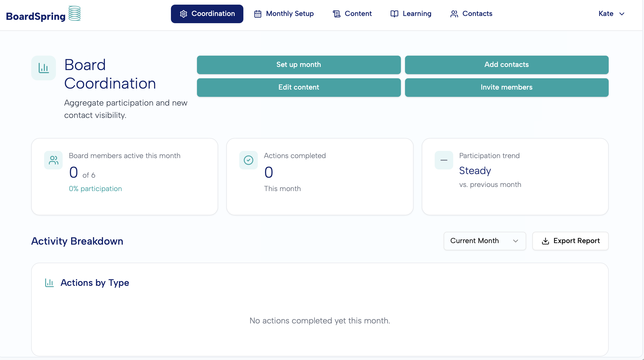Click the calendar icon in Monthly Setup
The width and height of the screenshot is (644, 360).
pyautogui.click(x=258, y=14)
